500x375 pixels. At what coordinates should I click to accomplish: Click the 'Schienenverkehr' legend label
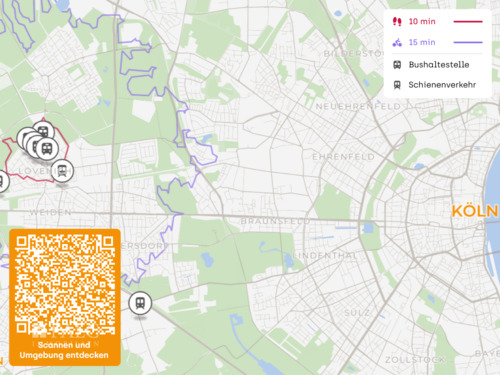tap(442, 85)
